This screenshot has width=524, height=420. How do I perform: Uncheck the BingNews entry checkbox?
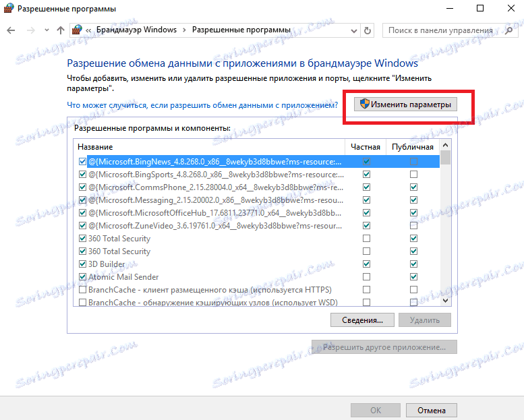tap(82, 162)
